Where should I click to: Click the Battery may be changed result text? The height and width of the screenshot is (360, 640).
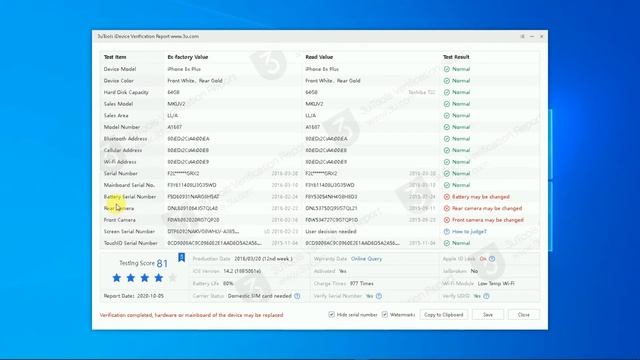[x=481, y=197]
